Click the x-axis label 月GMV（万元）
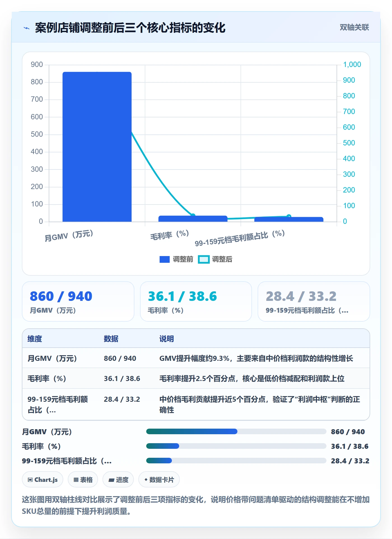 [69, 236]
